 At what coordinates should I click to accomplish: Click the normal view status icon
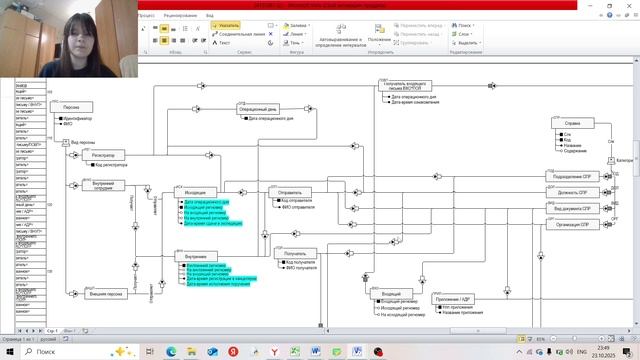point(521,339)
